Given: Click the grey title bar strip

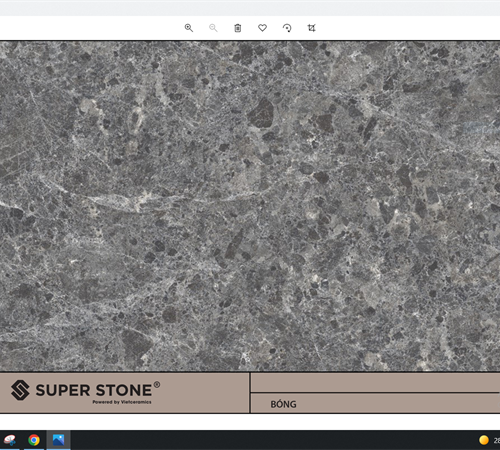Looking at the screenshot, I should (250, 9).
